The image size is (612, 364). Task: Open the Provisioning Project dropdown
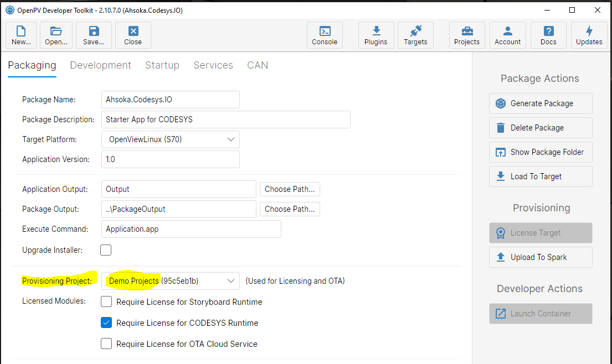[x=171, y=281]
